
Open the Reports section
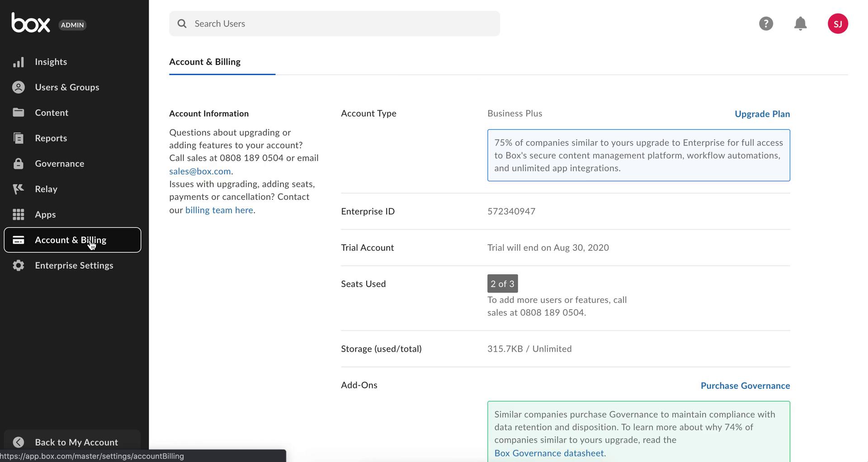click(x=51, y=138)
